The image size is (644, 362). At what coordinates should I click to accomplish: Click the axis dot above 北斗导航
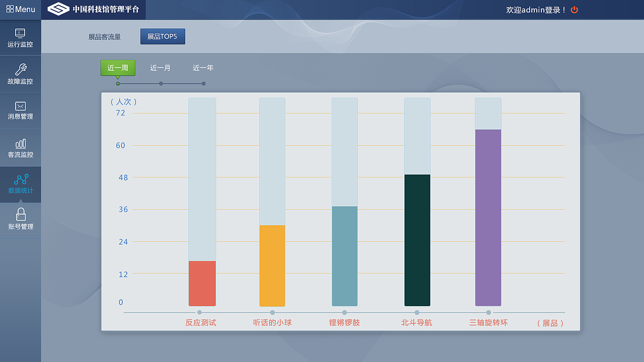coord(417,313)
